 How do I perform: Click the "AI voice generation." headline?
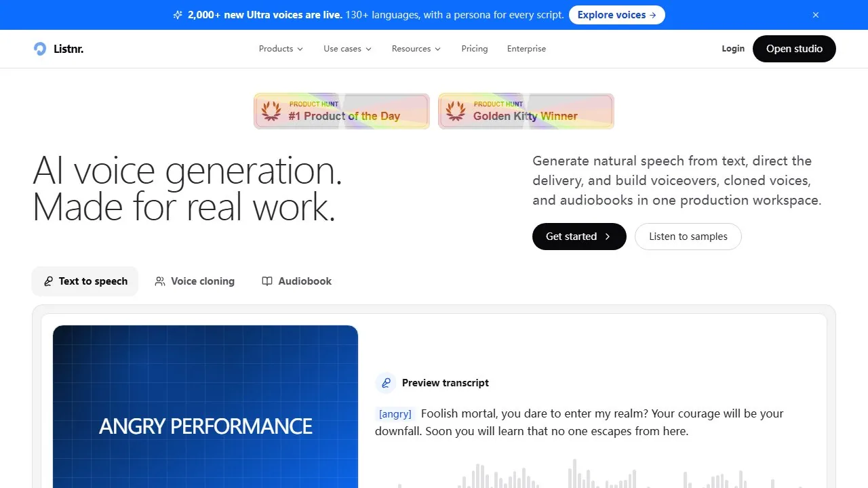click(188, 171)
